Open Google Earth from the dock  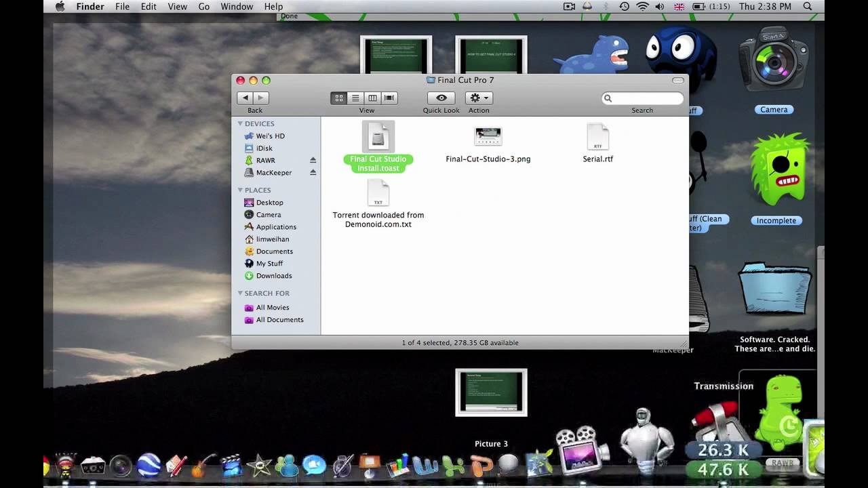click(x=149, y=465)
